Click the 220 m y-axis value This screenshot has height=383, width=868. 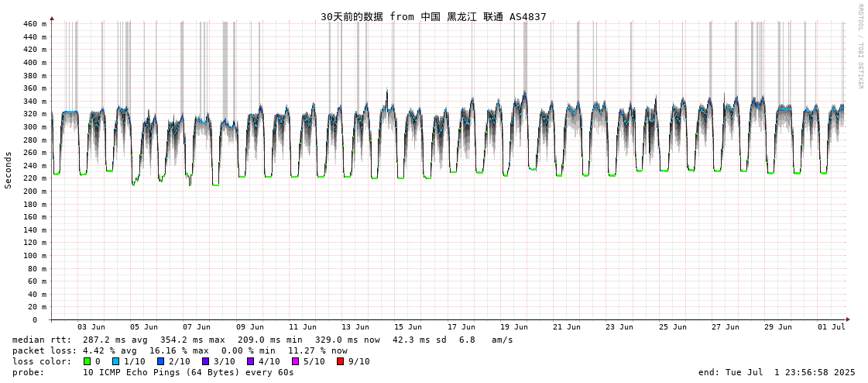click(x=35, y=178)
